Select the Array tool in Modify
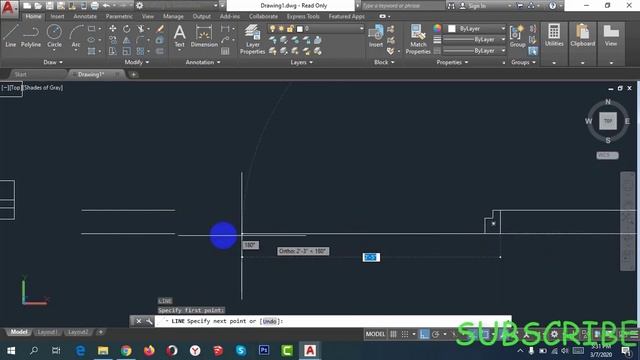The image size is (640, 360). click(x=140, y=51)
